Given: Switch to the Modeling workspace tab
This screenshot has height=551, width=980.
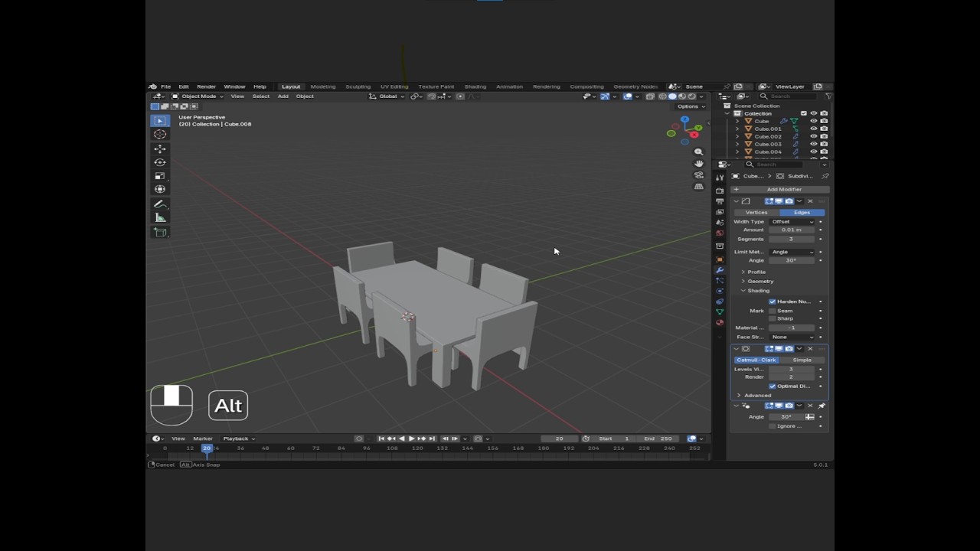Looking at the screenshot, I should point(322,86).
